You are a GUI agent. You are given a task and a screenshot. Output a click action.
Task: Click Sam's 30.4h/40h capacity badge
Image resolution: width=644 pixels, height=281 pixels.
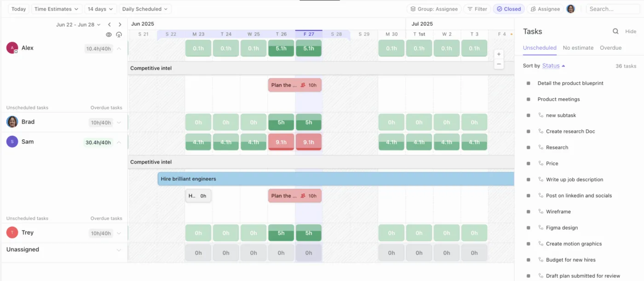[98, 142]
